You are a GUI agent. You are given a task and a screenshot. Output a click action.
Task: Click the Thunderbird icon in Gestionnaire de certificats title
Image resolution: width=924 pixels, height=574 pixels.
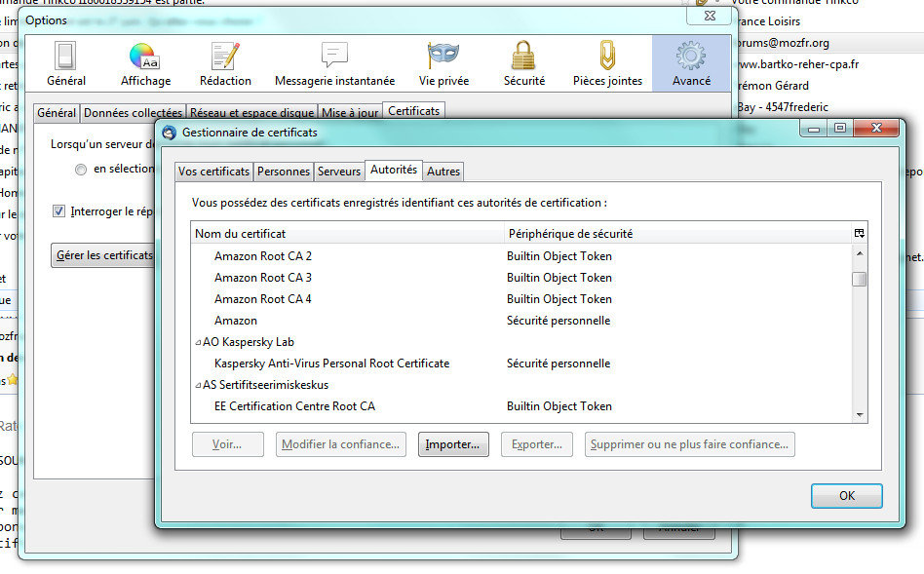tap(170, 133)
